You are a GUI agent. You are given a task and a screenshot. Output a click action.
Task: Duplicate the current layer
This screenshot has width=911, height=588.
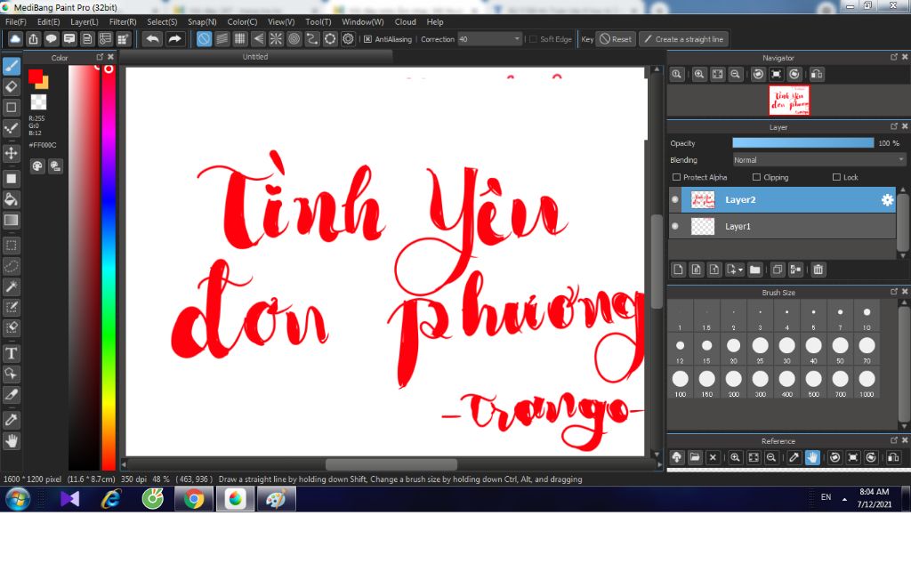778,269
